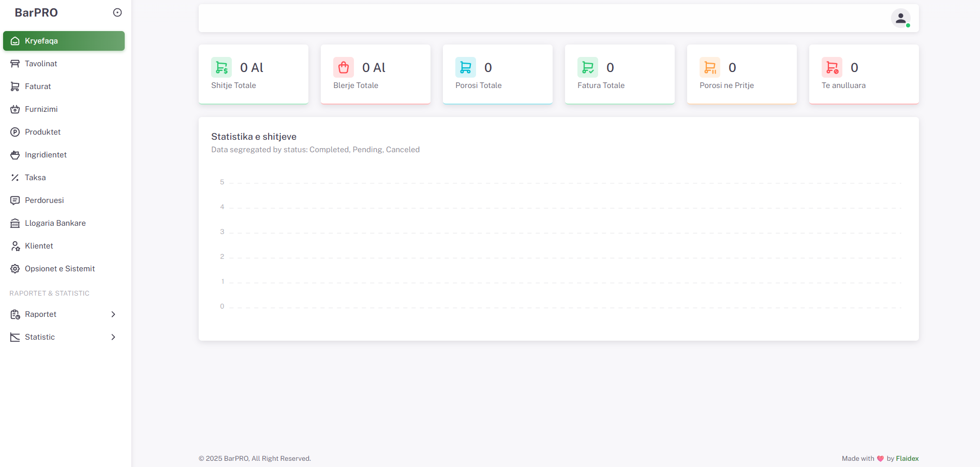Expand the Statistic submenu chevron
The height and width of the screenshot is (467, 980).
pos(113,337)
